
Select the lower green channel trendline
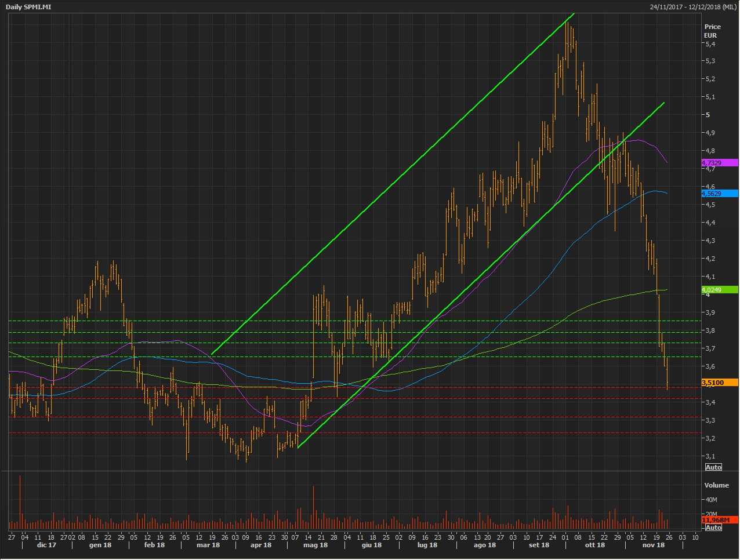[481, 275]
